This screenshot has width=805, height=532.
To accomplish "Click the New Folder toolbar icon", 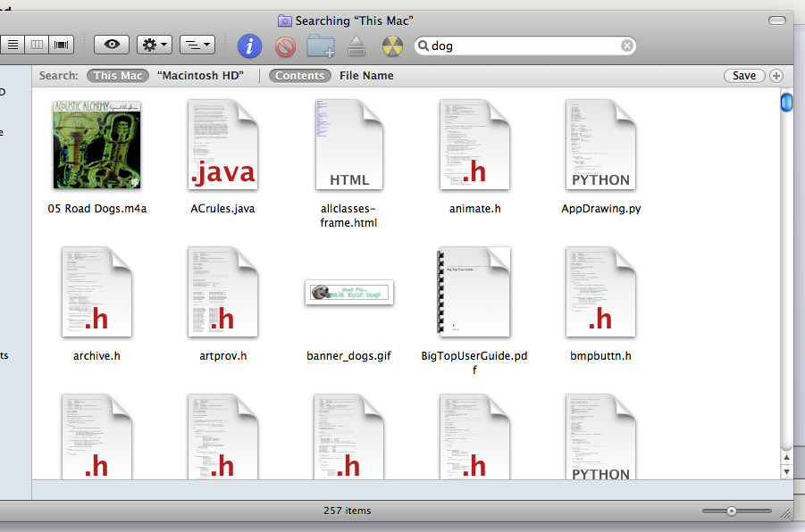I will (x=320, y=46).
